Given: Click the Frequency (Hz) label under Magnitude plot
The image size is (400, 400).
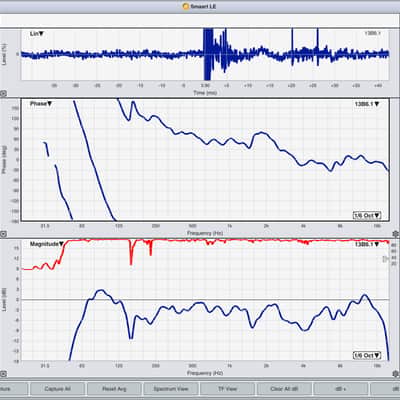Looking at the screenshot, I should [x=205, y=373].
